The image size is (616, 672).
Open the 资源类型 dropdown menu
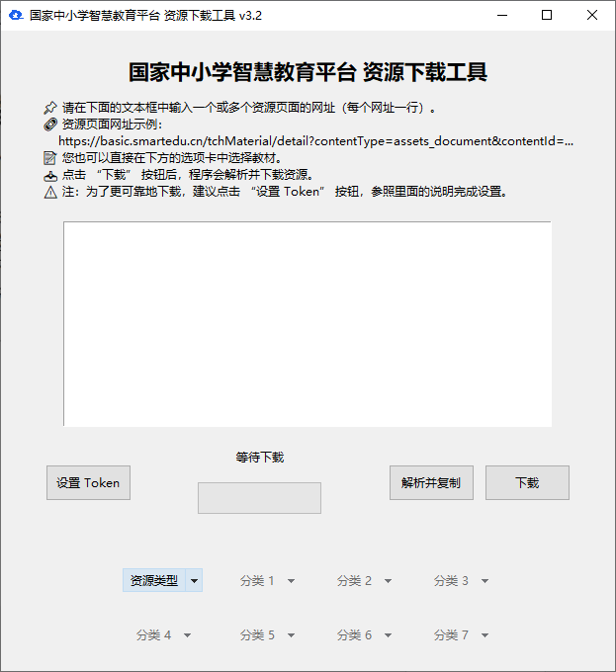coord(163,581)
